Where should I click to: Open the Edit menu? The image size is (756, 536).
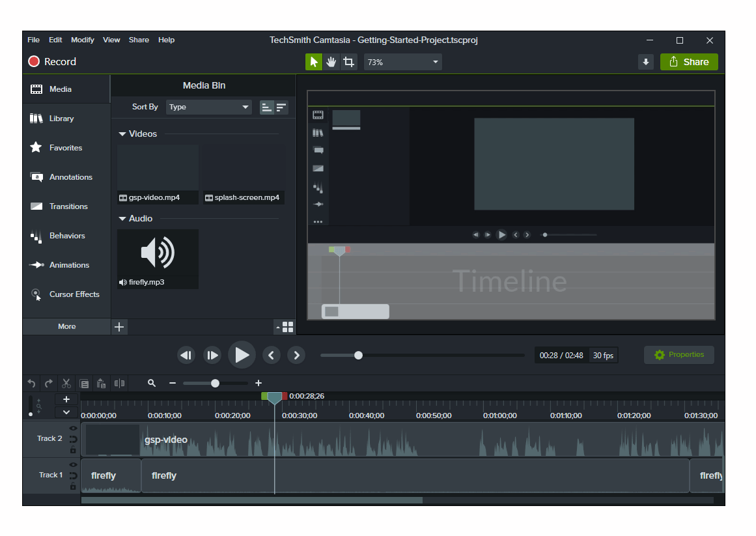[x=55, y=40]
